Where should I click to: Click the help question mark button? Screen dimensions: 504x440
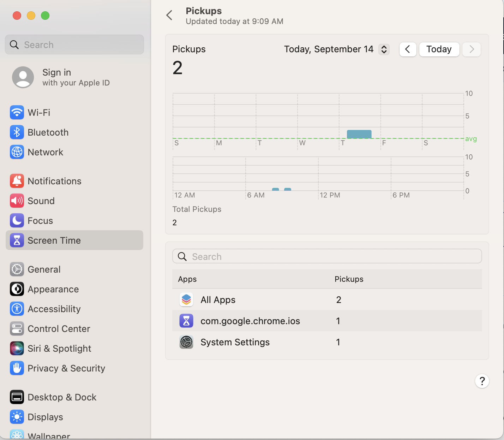coord(482,381)
